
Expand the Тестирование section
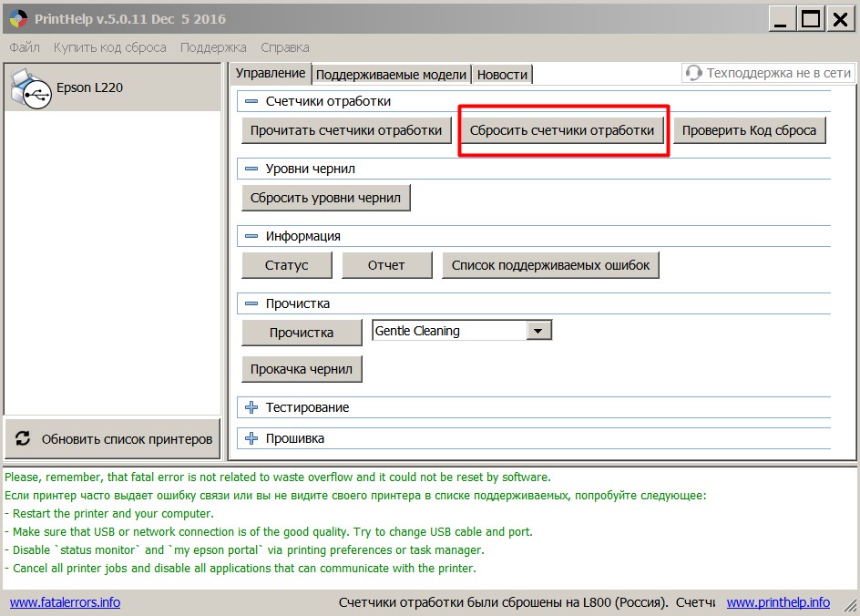(x=251, y=407)
